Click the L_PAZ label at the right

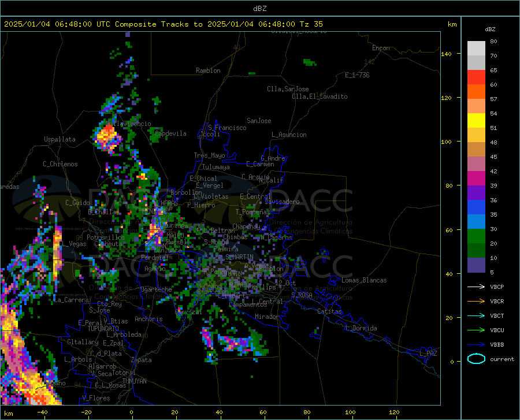point(428,354)
